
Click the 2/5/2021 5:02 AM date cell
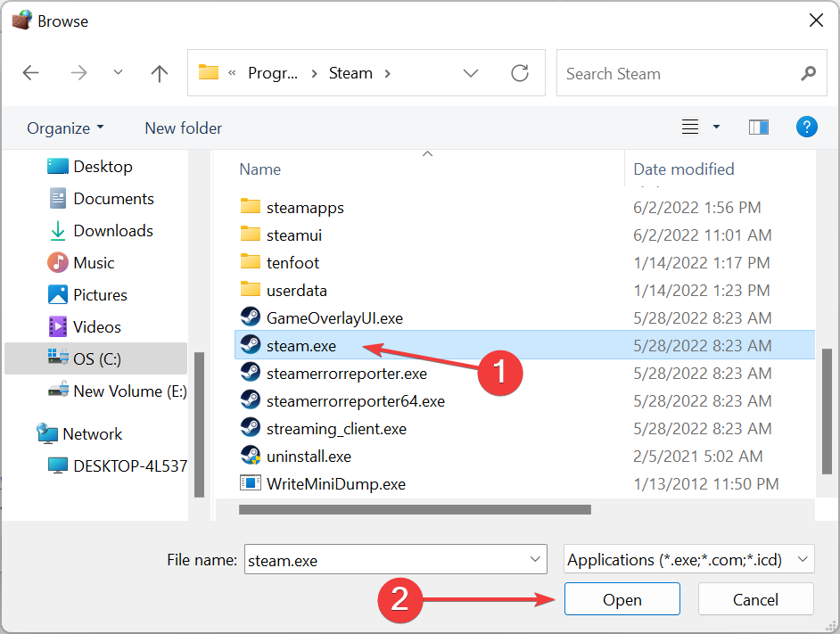point(697,457)
